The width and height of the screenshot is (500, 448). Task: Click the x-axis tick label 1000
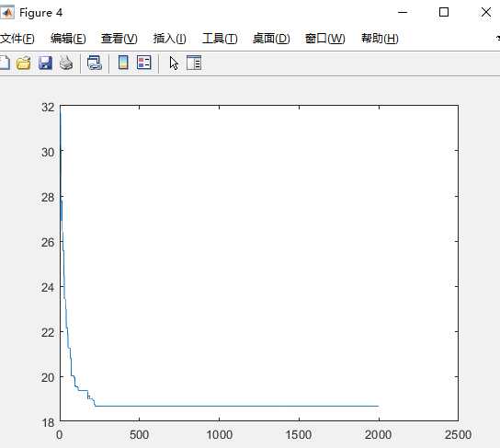point(219,435)
